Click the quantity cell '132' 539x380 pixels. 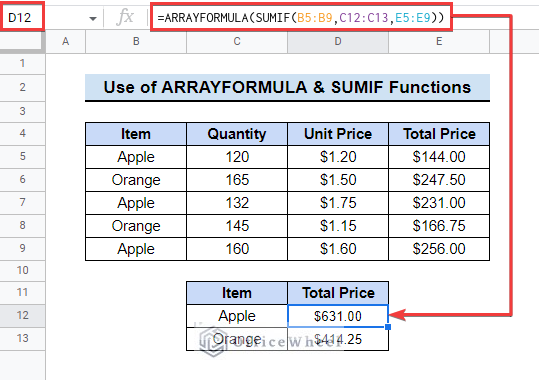237,203
